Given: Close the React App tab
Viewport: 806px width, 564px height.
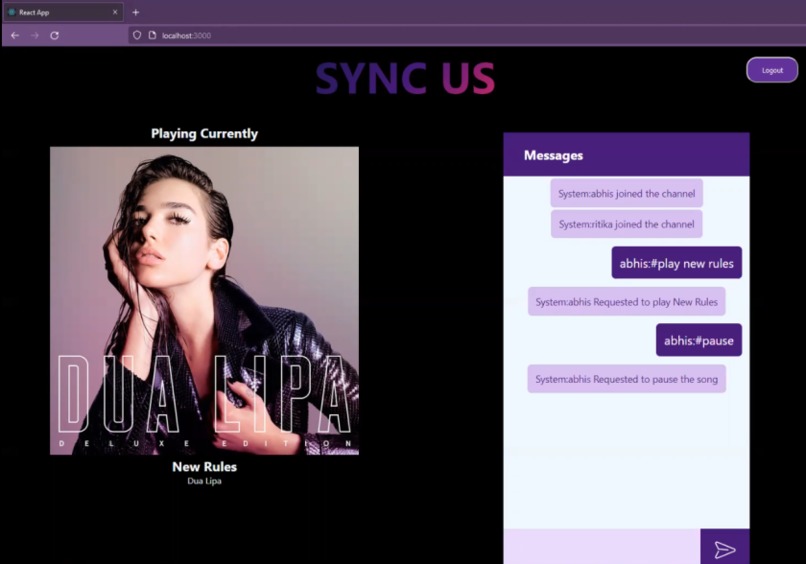Looking at the screenshot, I should 115,12.
